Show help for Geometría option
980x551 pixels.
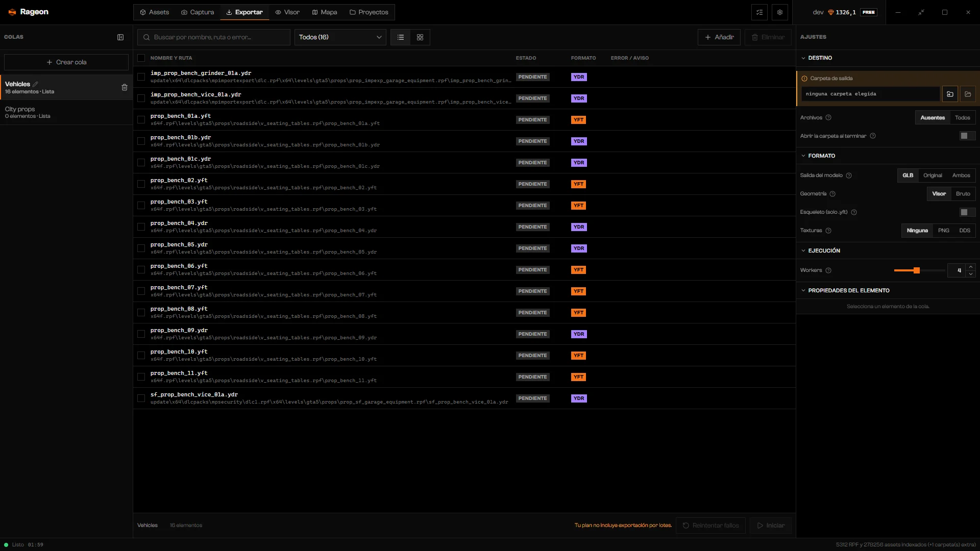pos(832,194)
